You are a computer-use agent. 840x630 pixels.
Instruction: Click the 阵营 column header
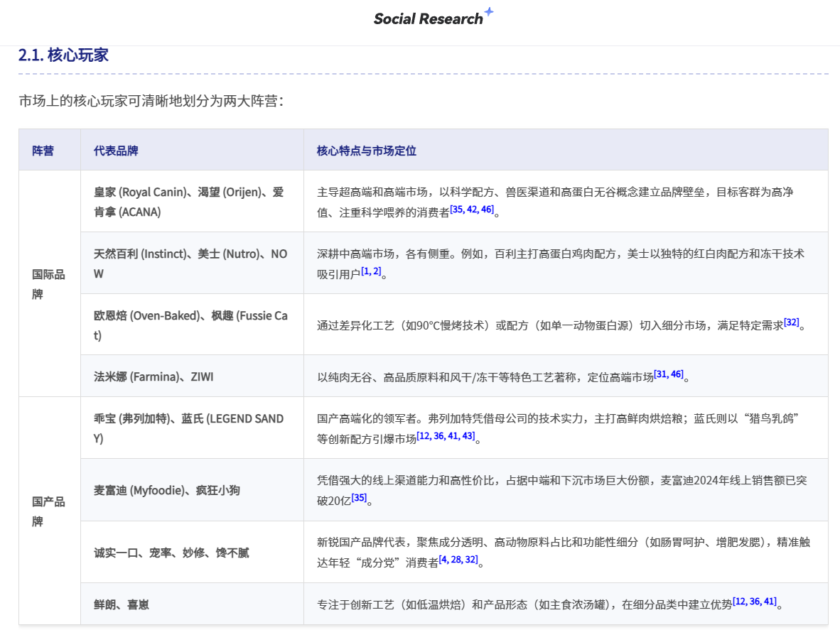(50, 151)
